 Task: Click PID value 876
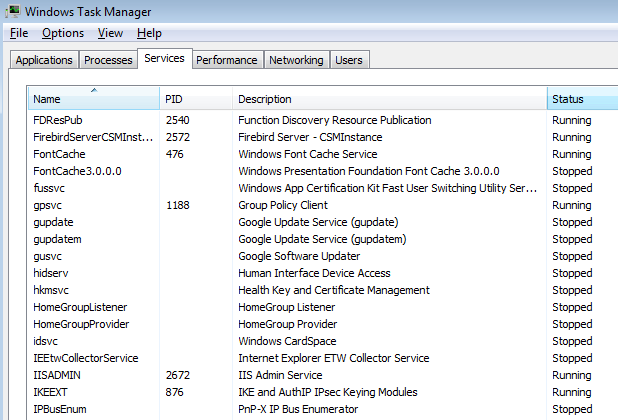(x=175, y=392)
